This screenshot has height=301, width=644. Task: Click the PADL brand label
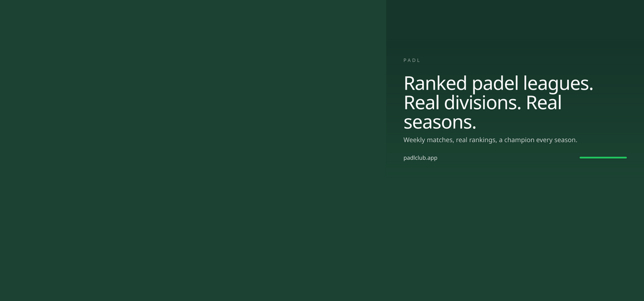point(411,60)
